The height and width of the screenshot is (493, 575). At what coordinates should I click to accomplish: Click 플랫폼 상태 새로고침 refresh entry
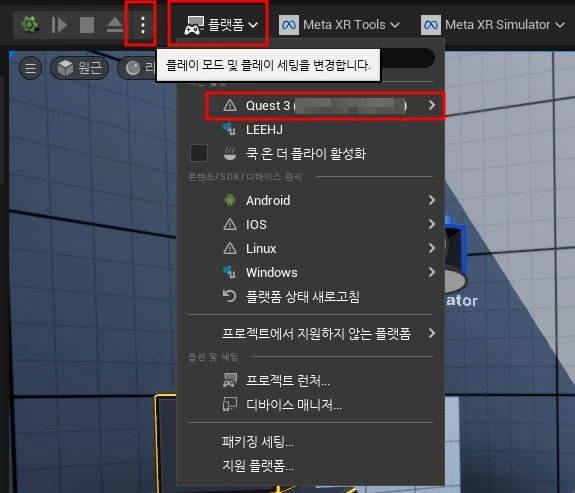tap(310, 296)
